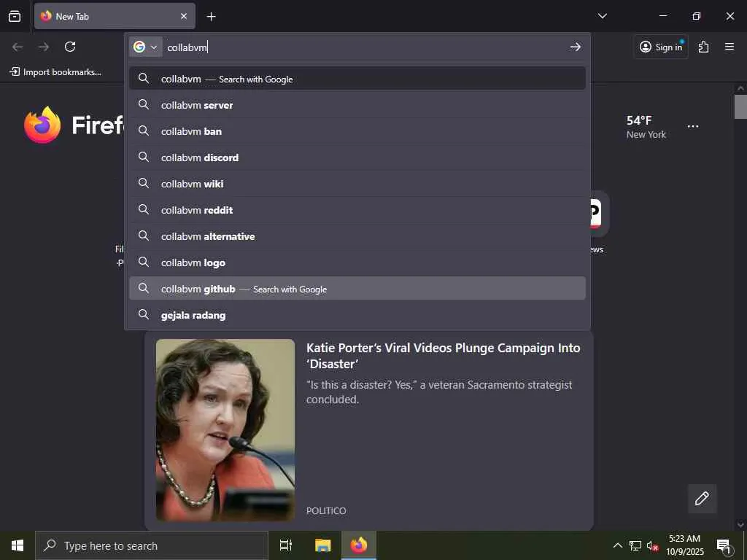
Task: Click the Katie Porter article photo
Action: (x=225, y=430)
